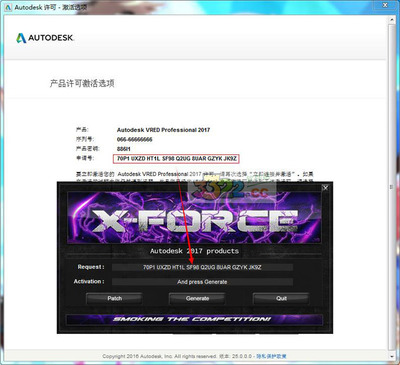
Task: Click the Autodesk window title bar icon
Action: (8, 7)
